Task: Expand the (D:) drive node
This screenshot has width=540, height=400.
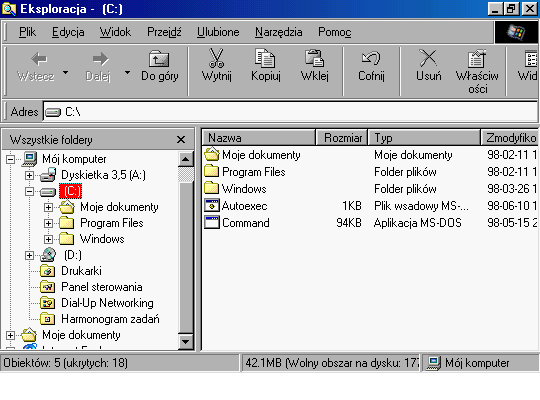Action: click(x=29, y=255)
